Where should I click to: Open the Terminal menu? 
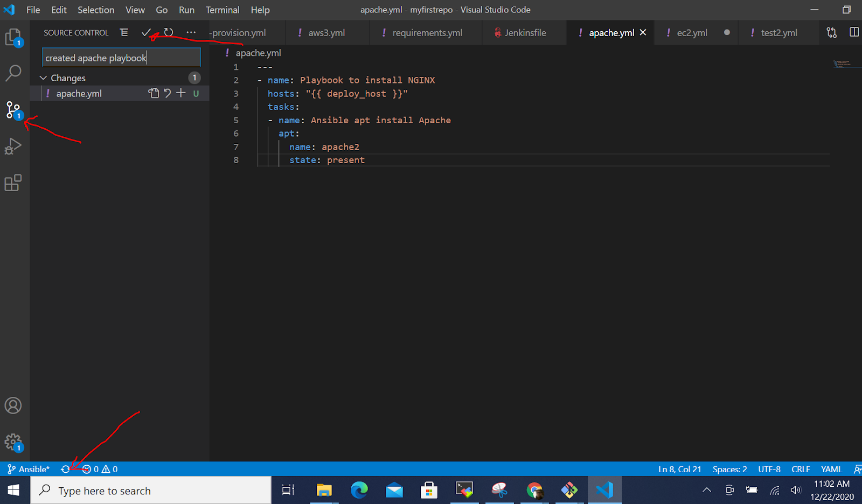coord(223,10)
